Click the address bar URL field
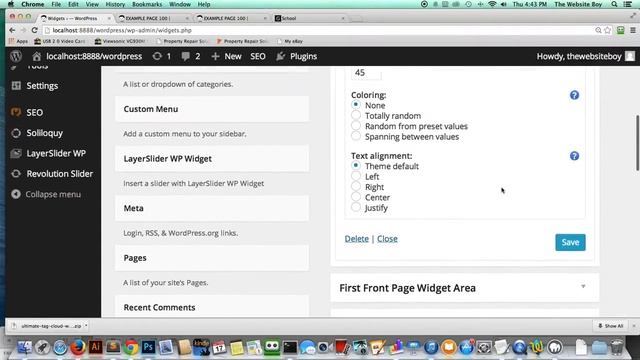The image size is (640, 360). 318,30
